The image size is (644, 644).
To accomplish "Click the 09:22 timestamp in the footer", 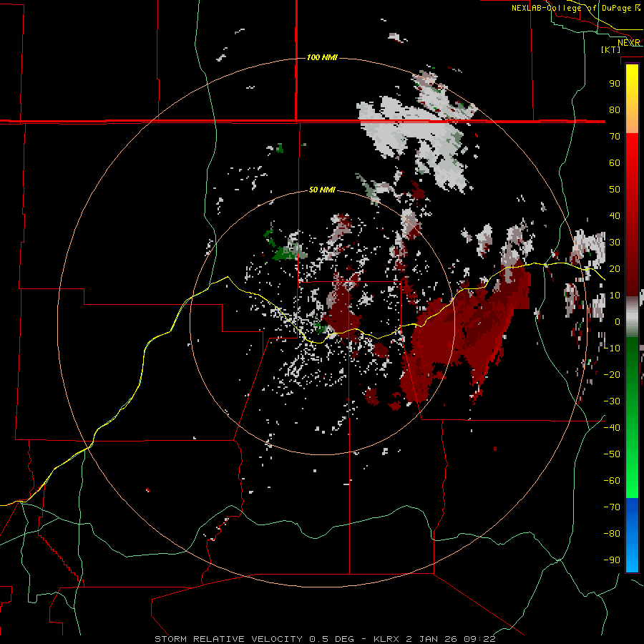I will (479, 639).
